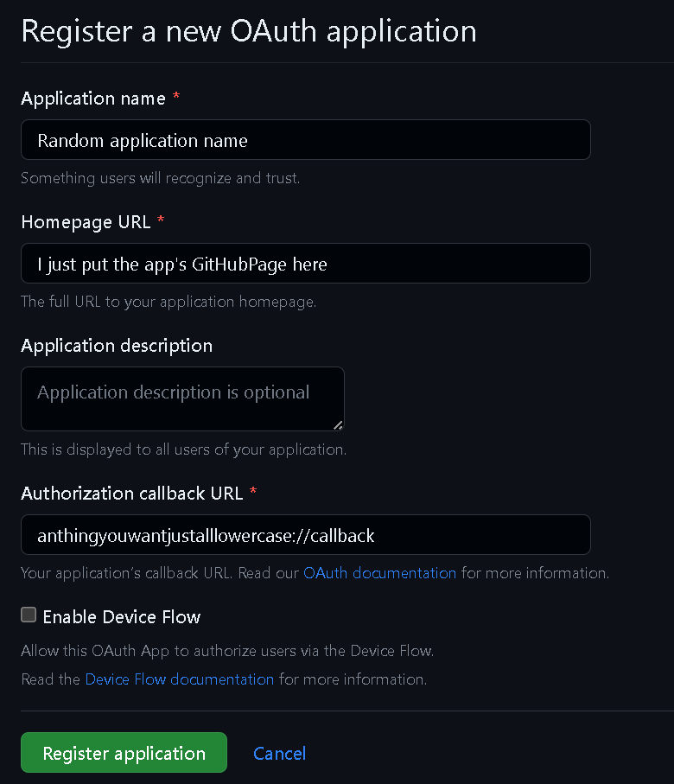Select the Authorization callback URL field
The image size is (674, 784).
point(305,535)
